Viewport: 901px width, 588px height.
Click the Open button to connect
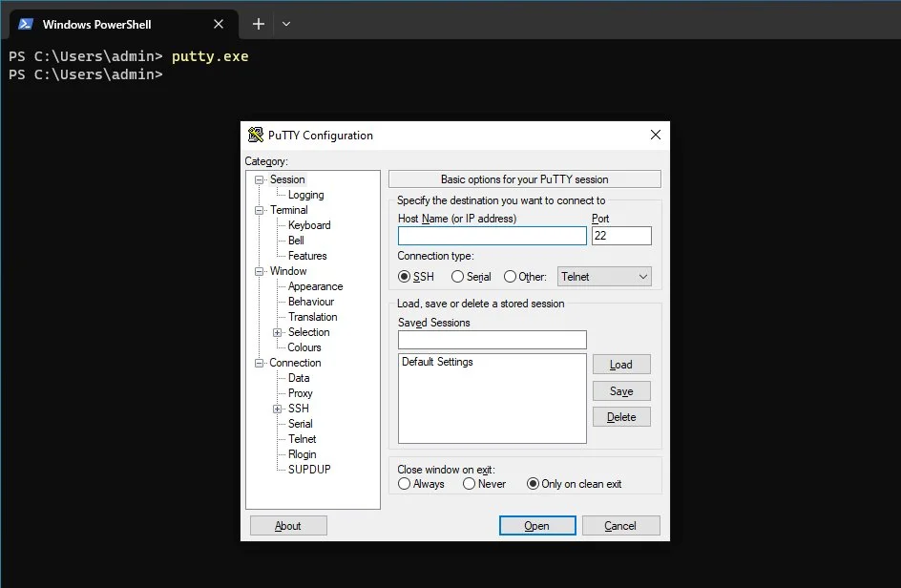click(536, 525)
